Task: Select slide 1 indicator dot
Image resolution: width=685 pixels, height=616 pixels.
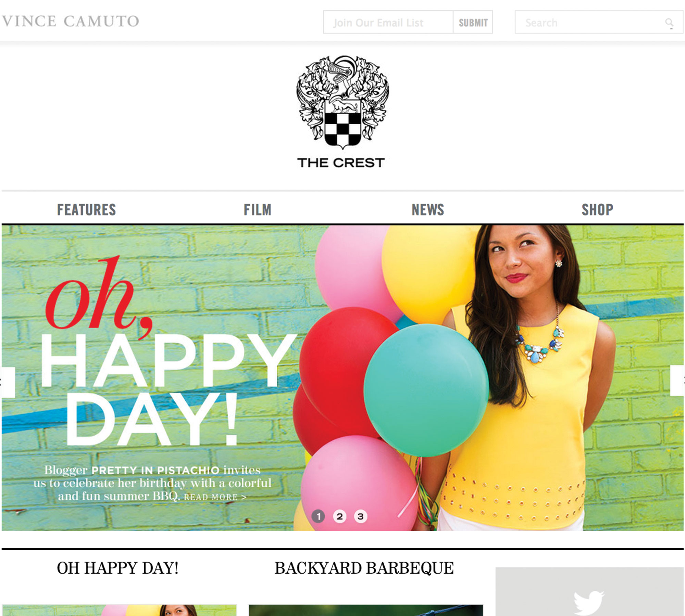Action: click(x=318, y=516)
